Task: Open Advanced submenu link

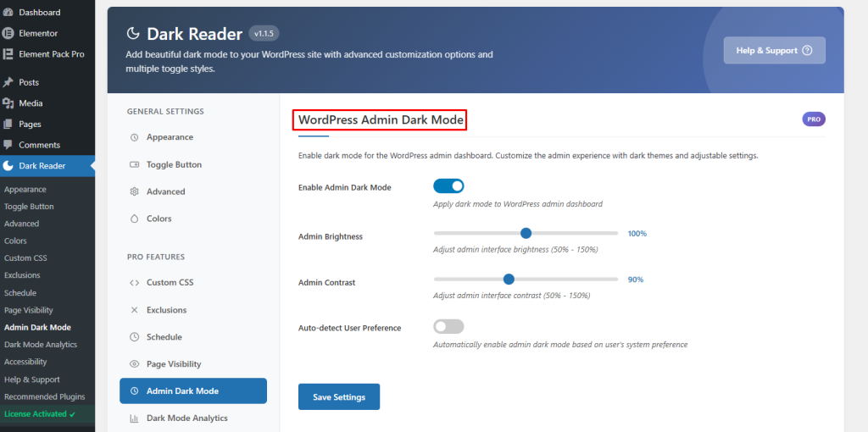Action: point(21,224)
